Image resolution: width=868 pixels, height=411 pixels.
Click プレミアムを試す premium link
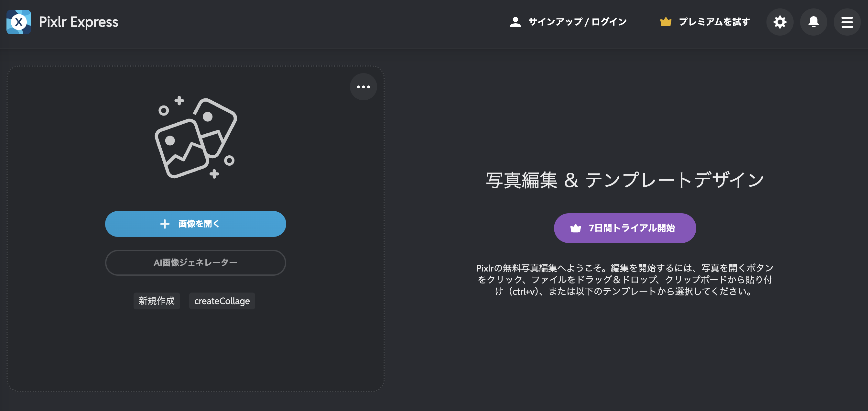tap(714, 22)
